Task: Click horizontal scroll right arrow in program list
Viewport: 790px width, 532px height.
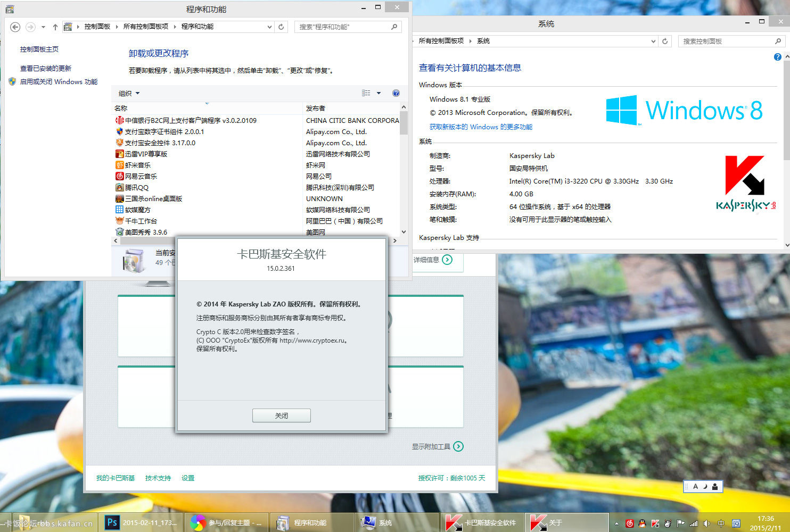Action: pyautogui.click(x=394, y=241)
